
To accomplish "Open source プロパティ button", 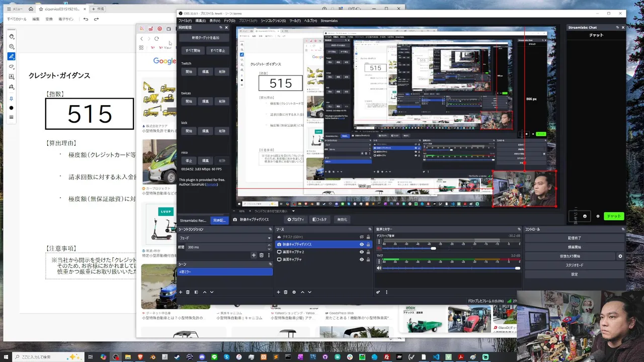I will [296, 220].
